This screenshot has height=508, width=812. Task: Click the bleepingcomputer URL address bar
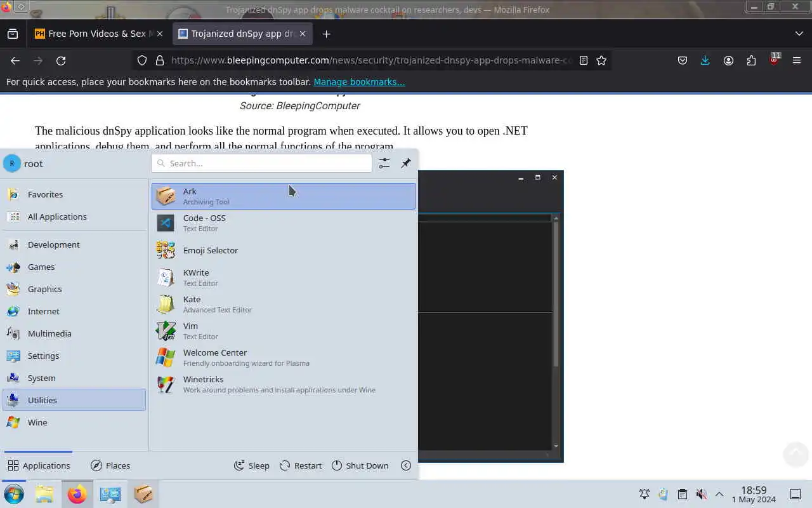point(371,60)
